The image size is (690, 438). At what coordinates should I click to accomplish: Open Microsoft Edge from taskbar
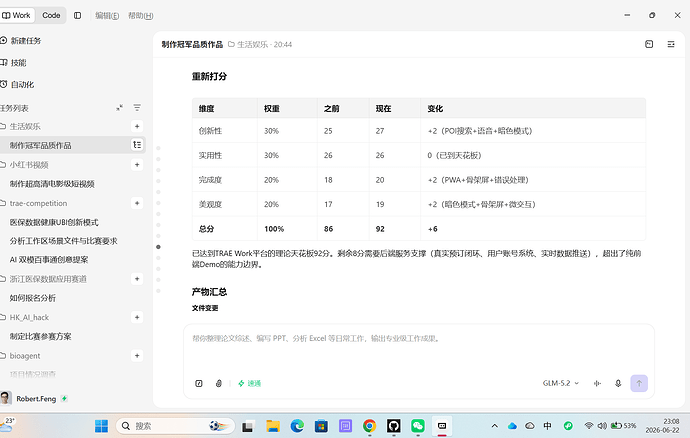pyautogui.click(x=297, y=426)
